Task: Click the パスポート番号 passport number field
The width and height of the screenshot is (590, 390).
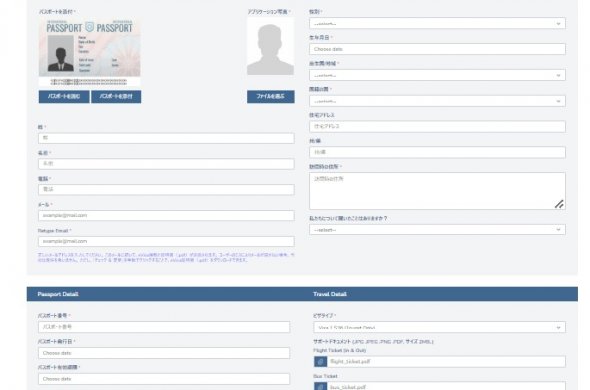Action: 164,327
